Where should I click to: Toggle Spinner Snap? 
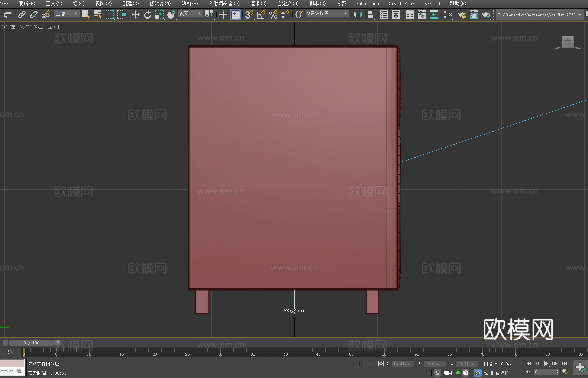[285, 14]
